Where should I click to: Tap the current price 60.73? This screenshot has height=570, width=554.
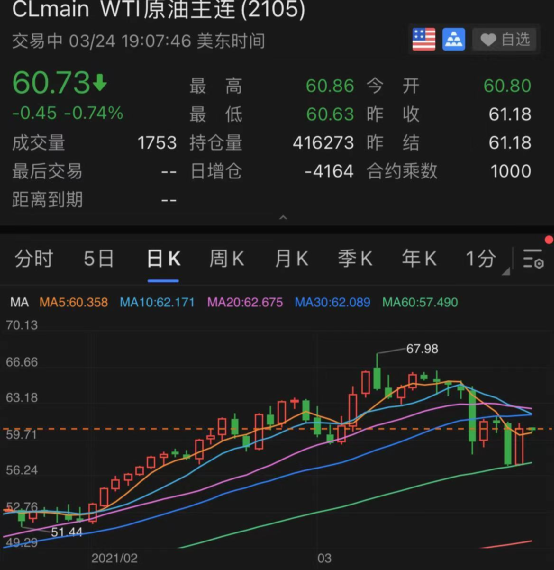click(x=51, y=83)
